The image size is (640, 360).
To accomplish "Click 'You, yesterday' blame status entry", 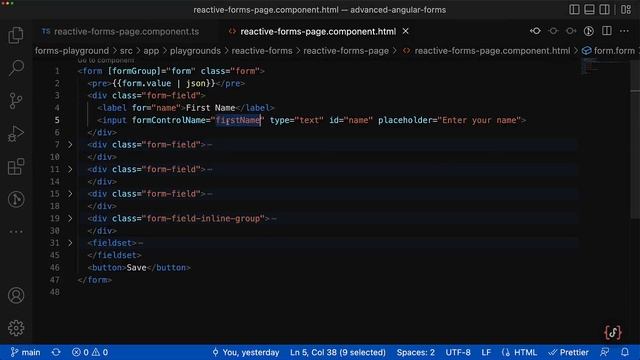I will 245,352.
